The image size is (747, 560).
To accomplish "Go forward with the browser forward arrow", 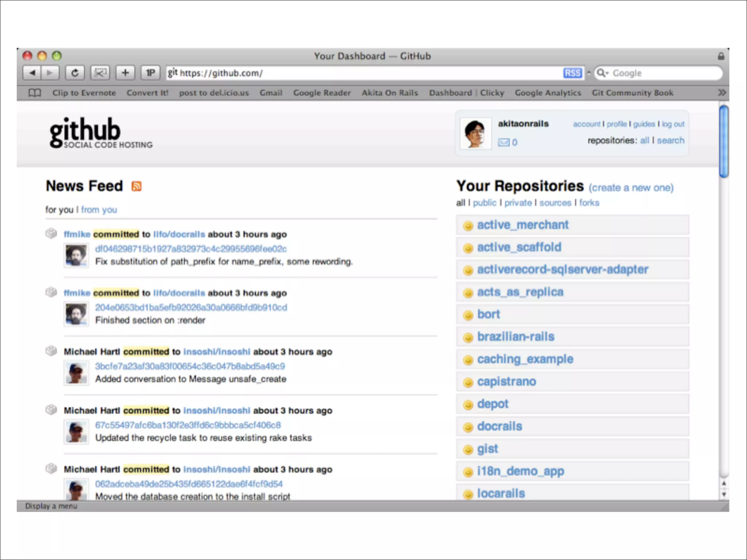I will pyautogui.click(x=50, y=73).
